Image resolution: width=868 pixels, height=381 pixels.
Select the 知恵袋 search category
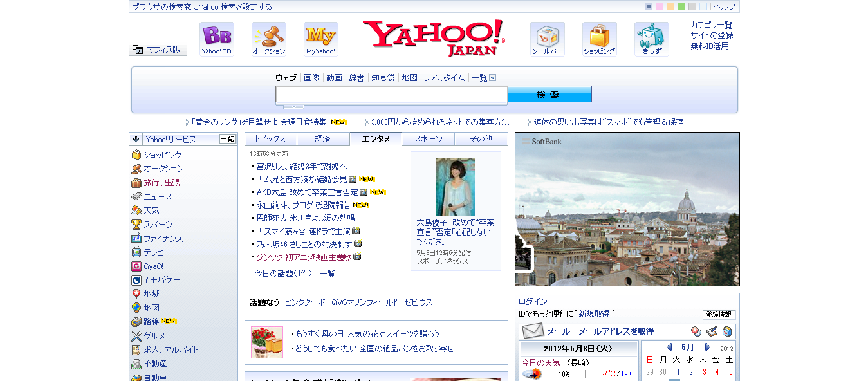(x=383, y=78)
